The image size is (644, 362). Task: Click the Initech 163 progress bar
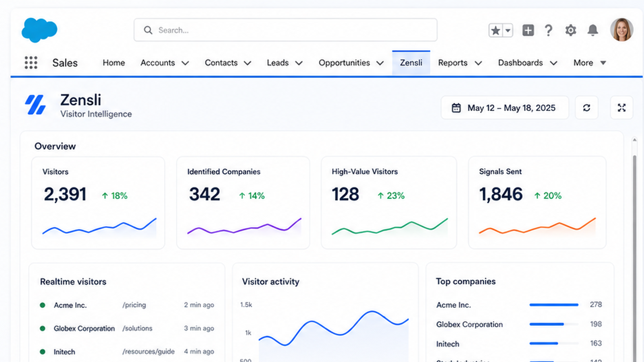click(x=554, y=343)
